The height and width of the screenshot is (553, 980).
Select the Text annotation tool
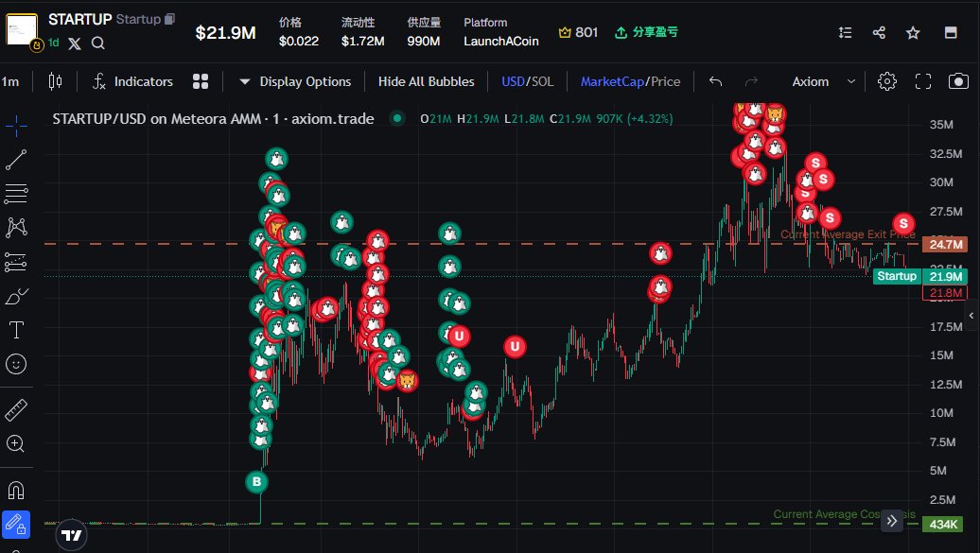tap(16, 330)
